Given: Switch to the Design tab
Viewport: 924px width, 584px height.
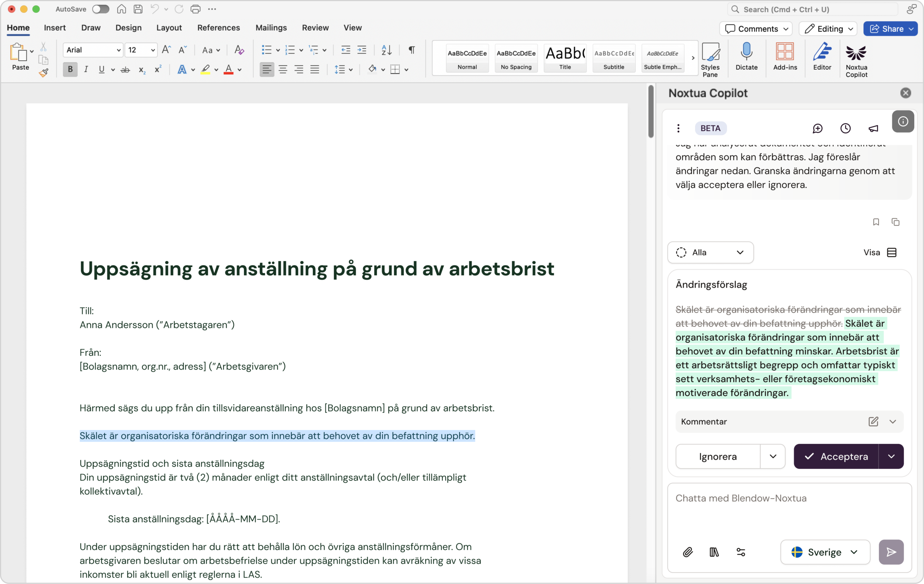Looking at the screenshot, I should (x=128, y=28).
